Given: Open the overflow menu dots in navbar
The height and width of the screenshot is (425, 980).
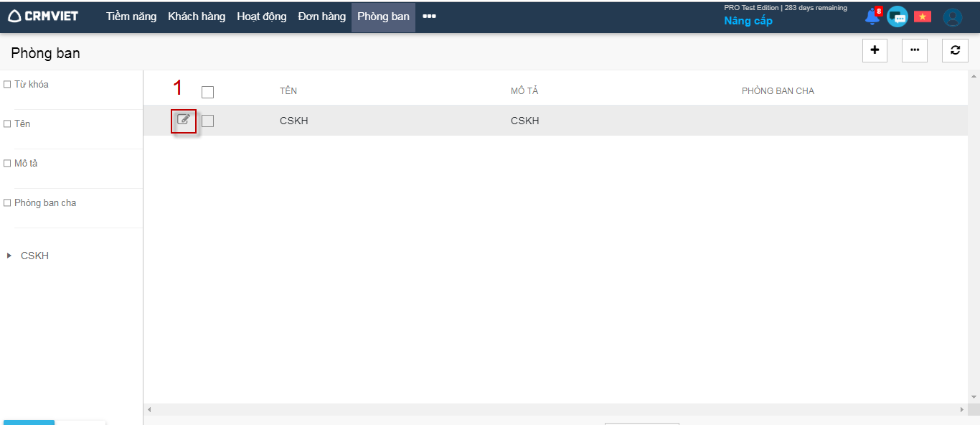Looking at the screenshot, I should [x=429, y=17].
